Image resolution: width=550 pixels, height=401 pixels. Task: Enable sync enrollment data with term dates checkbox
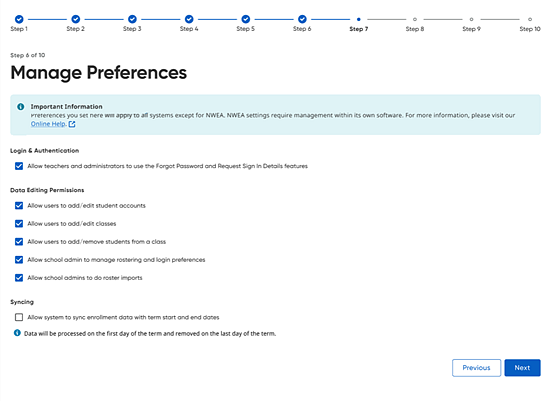19,317
